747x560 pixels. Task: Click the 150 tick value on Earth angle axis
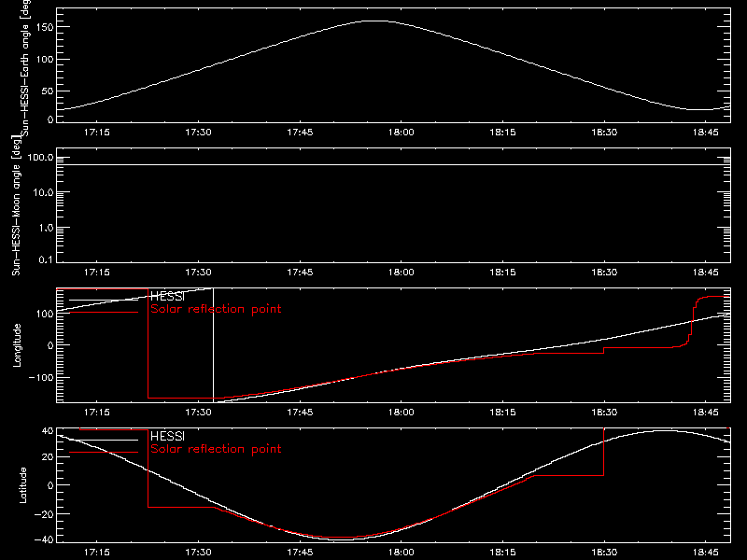[x=46, y=27]
